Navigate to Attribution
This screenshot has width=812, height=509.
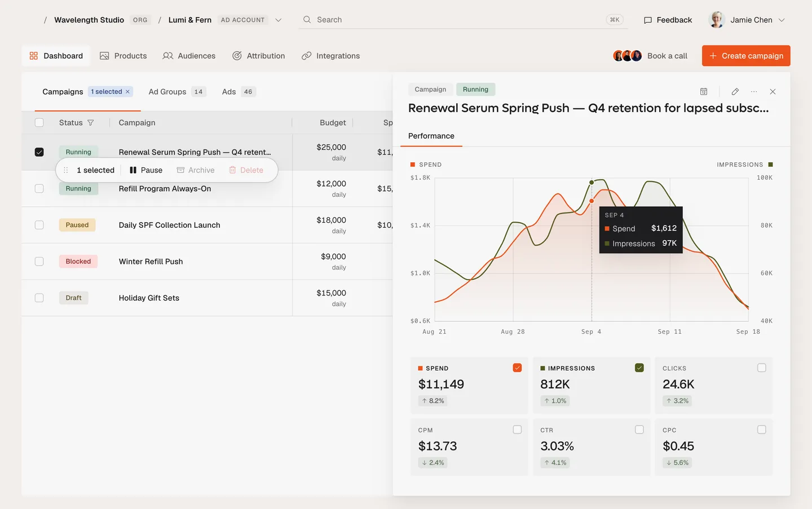258,56
